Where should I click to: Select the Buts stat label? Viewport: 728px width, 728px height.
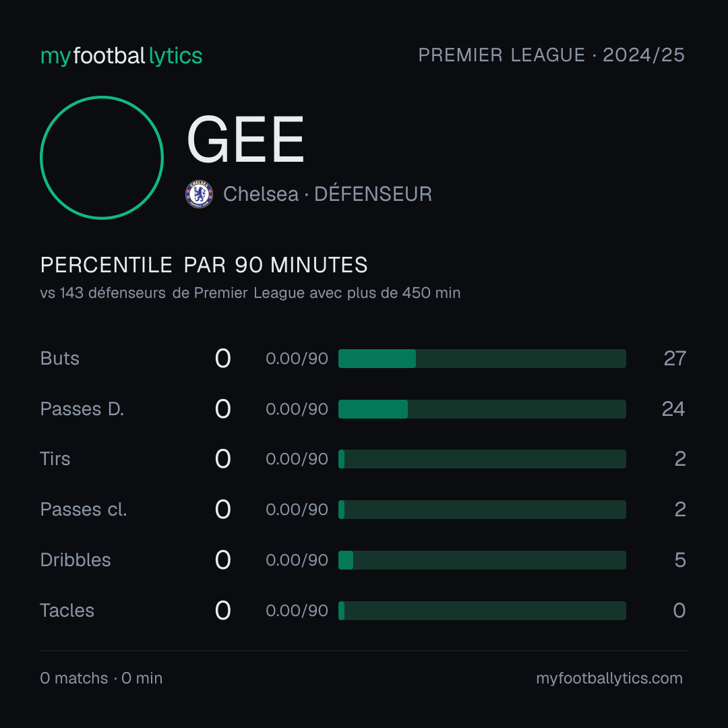pos(59,359)
